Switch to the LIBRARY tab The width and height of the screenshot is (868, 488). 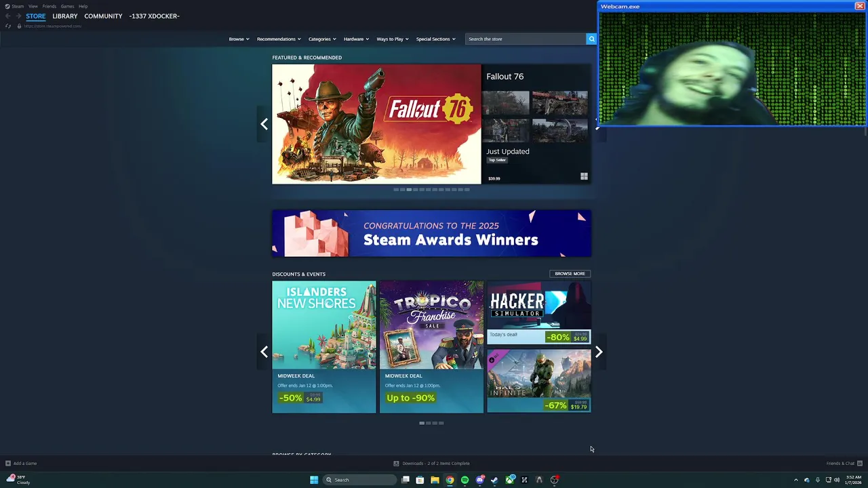(x=65, y=16)
